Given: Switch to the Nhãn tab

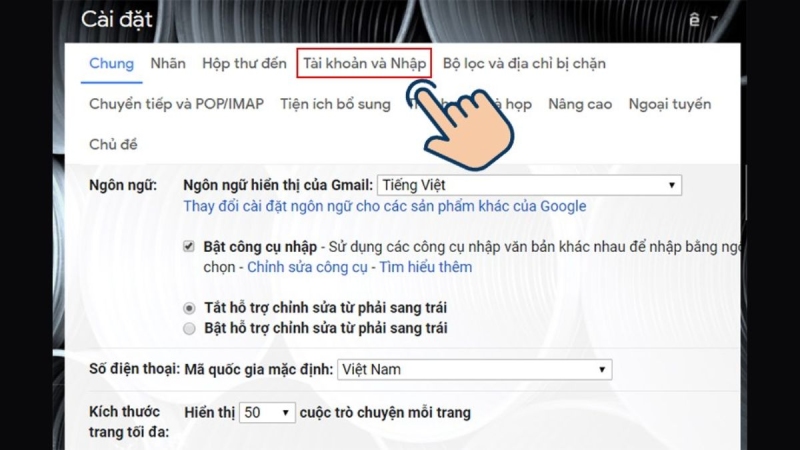Looking at the screenshot, I should (x=168, y=63).
